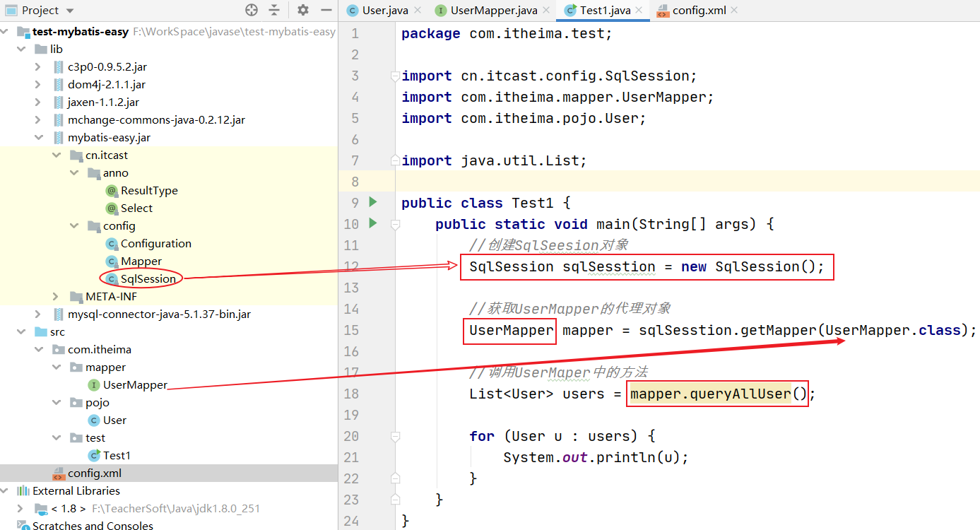Click 'mapper.queryAllUser()' call on line 18

(x=719, y=394)
